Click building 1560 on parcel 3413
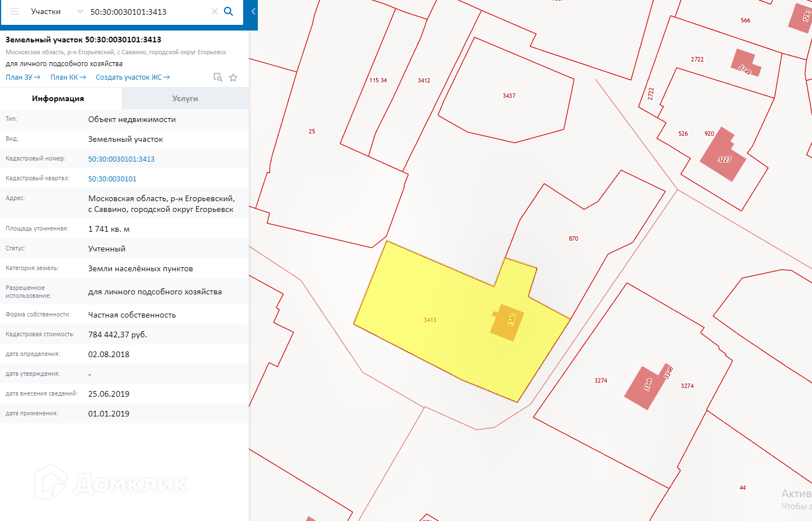Screen dimensions: 812x521 point(507,322)
